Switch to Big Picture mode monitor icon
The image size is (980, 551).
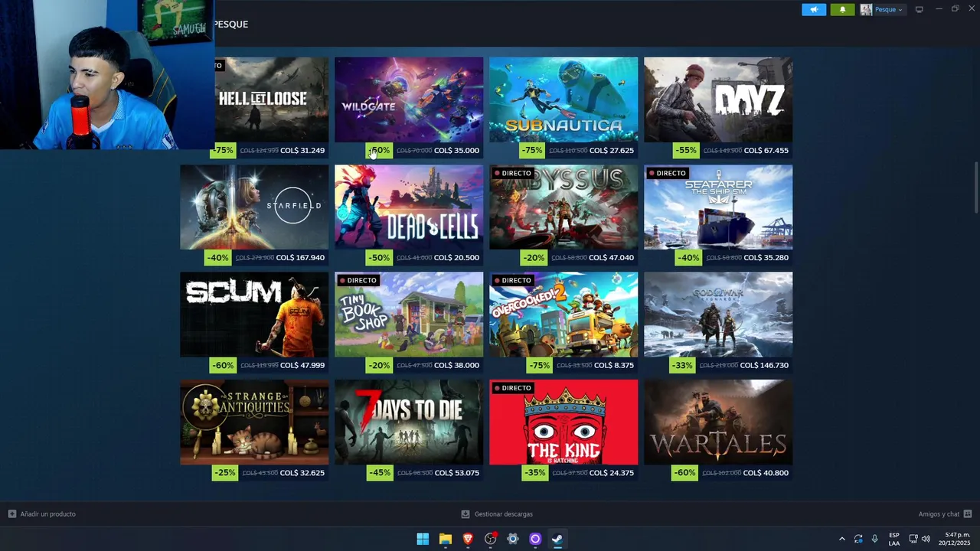pos(919,9)
